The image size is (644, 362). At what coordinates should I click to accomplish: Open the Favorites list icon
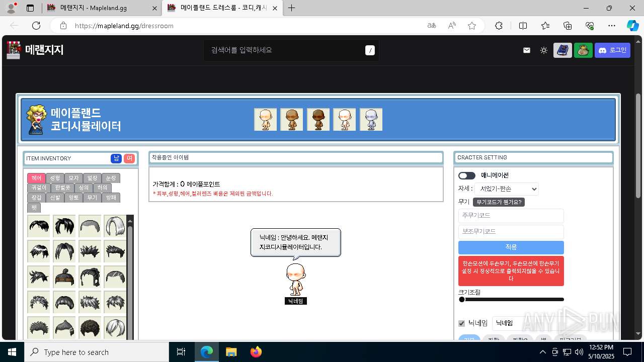[x=545, y=26]
